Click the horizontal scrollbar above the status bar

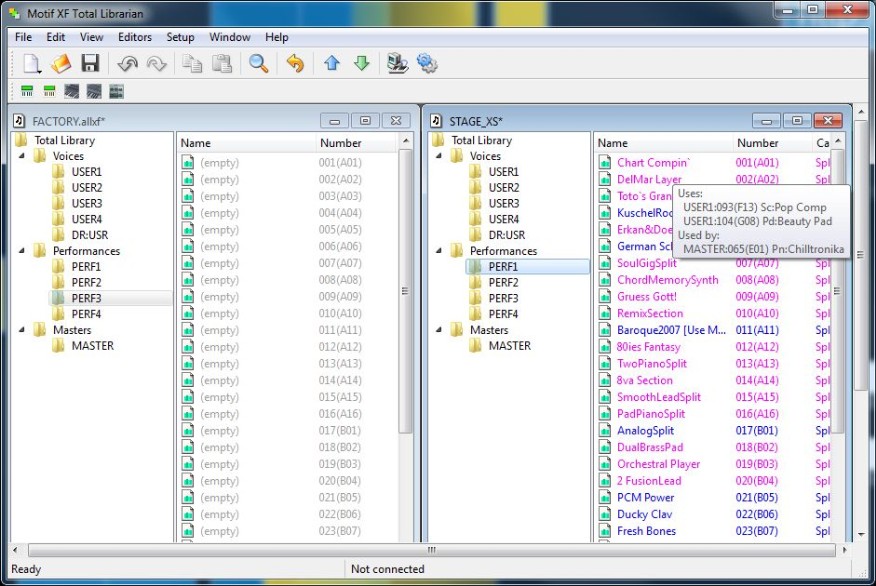click(431, 550)
